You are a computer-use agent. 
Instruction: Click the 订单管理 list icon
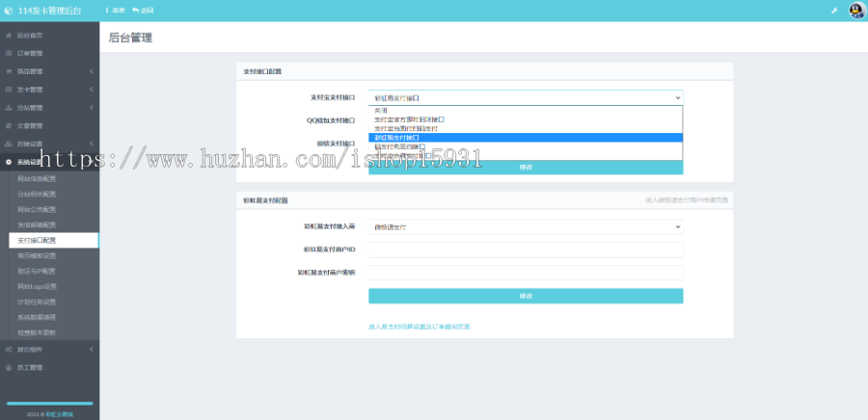point(9,53)
